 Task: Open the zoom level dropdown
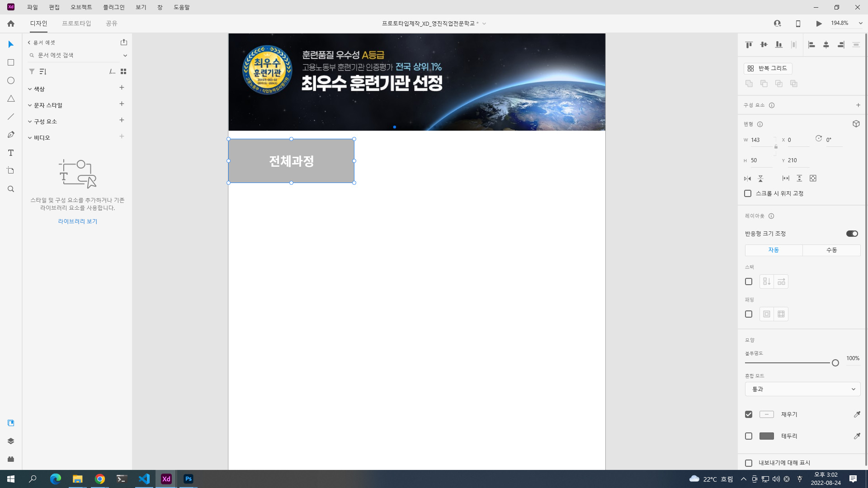860,23
